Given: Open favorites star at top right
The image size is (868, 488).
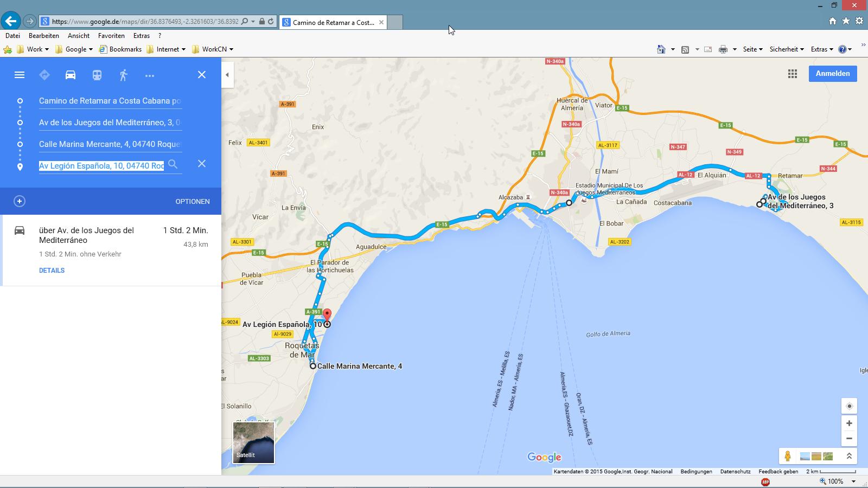Looking at the screenshot, I should click(x=846, y=21).
